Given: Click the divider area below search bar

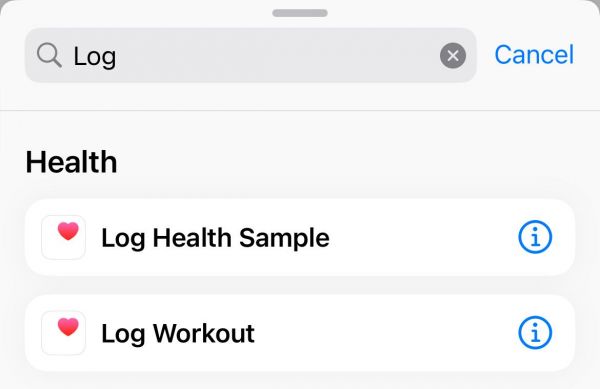Looking at the screenshot, I should click(x=300, y=111).
